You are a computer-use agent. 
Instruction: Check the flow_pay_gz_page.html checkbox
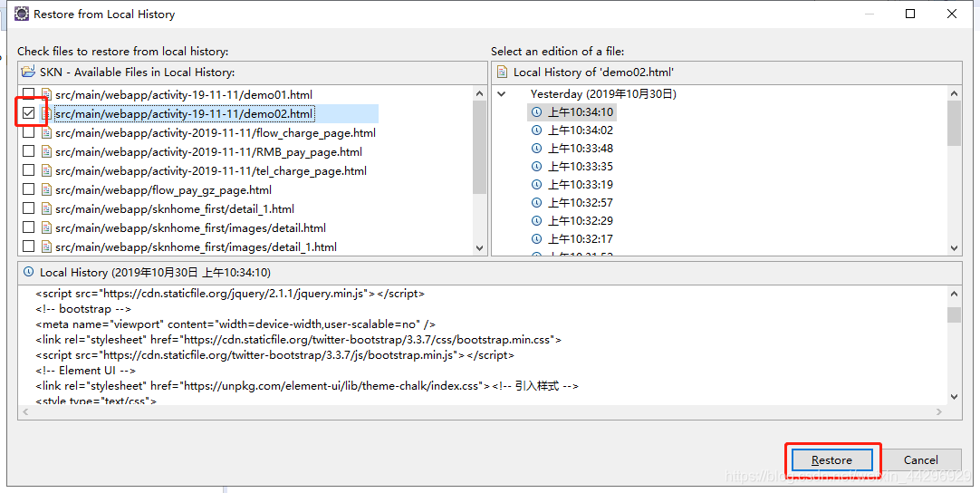[28, 189]
